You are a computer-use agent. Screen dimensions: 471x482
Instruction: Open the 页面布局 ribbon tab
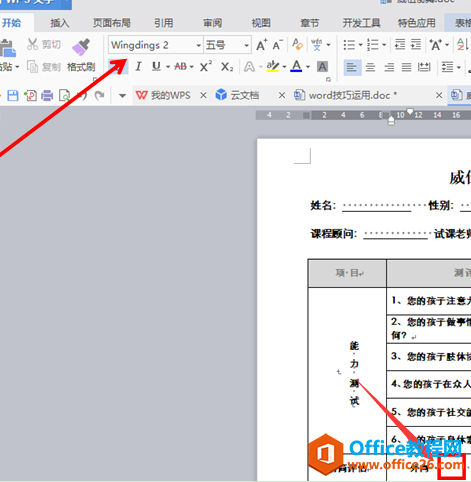(x=112, y=23)
